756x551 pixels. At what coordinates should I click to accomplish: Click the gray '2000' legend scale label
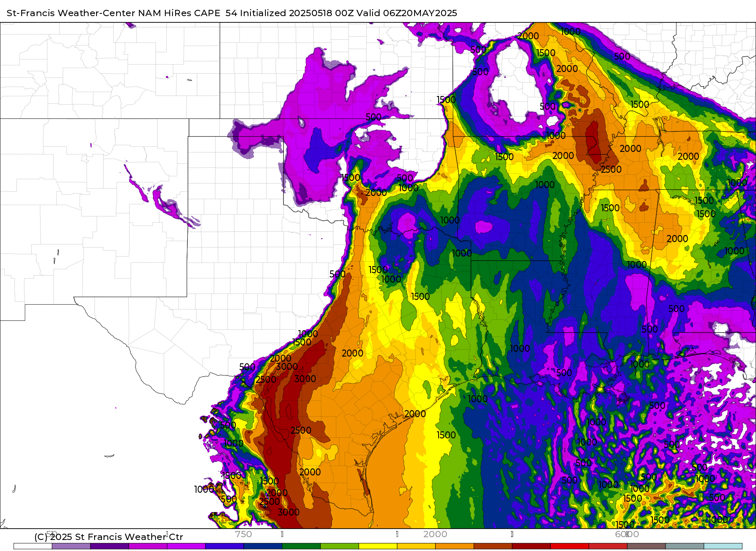coord(435,534)
